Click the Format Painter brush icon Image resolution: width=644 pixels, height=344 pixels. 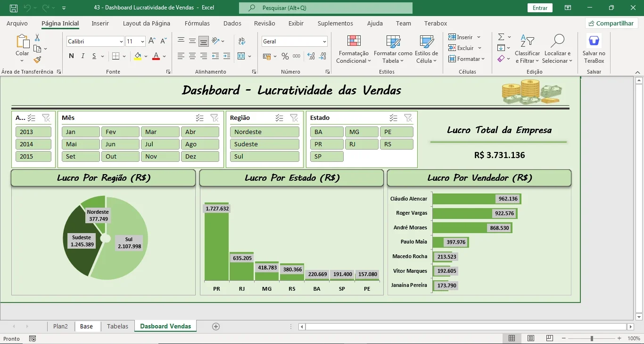37,59
